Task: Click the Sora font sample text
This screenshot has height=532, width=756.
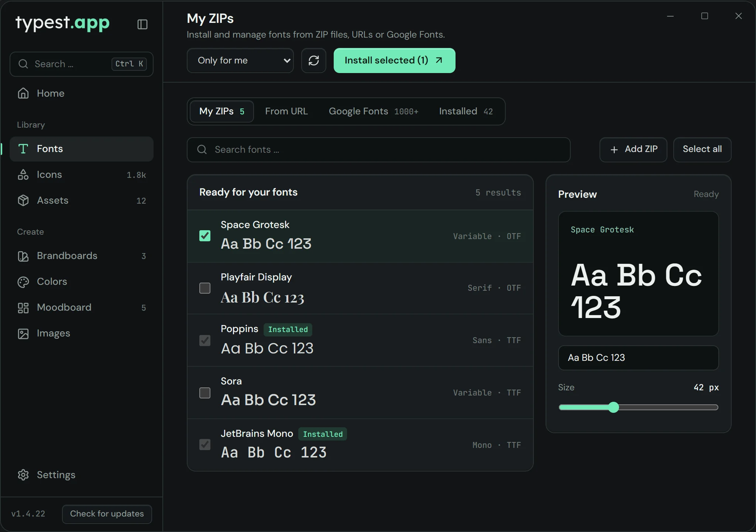Action: pos(268,400)
